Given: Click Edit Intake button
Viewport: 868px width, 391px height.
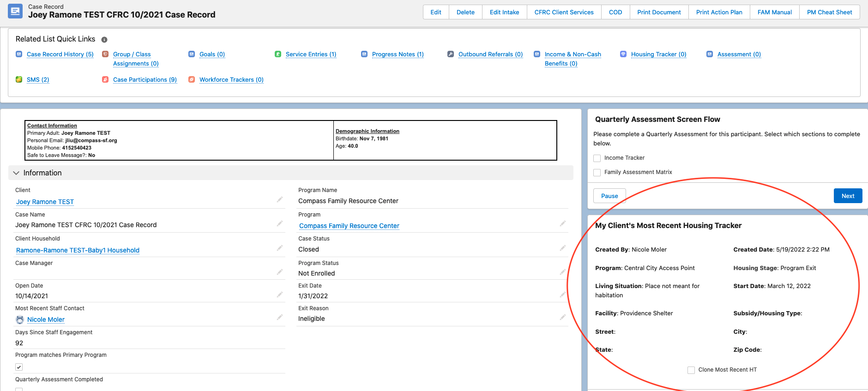Looking at the screenshot, I should click(x=505, y=12).
